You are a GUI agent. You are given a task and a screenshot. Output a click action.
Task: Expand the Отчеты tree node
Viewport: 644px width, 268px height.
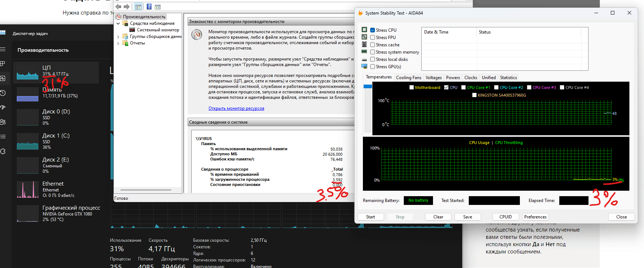(118, 43)
